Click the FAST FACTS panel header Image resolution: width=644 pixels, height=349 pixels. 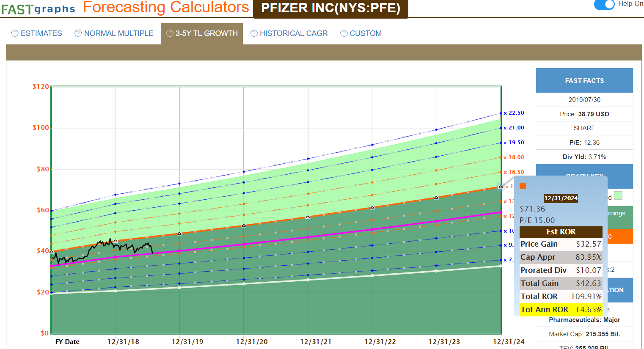pos(584,80)
